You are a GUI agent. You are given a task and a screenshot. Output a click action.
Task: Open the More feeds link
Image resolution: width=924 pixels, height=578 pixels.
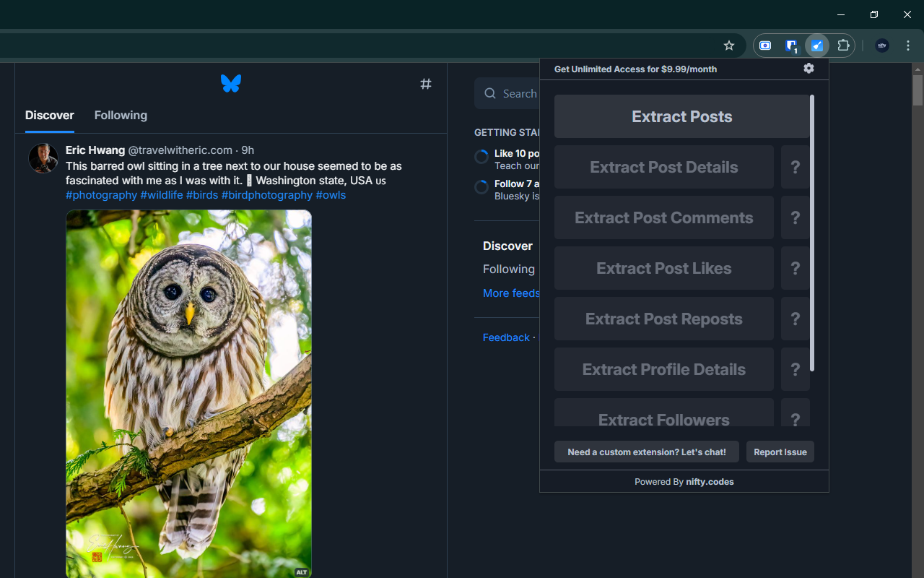tap(511, 293)
